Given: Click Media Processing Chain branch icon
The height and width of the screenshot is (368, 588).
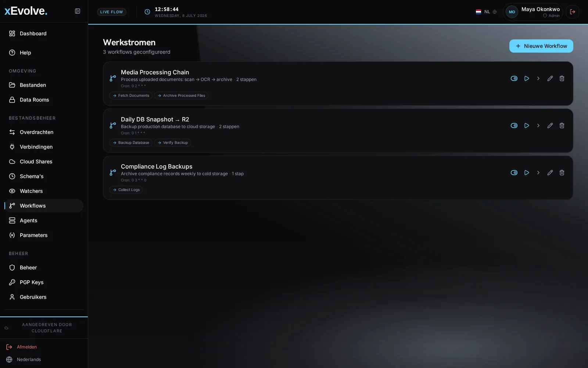Looking at the screenshot, I should [x=113, y=78].
